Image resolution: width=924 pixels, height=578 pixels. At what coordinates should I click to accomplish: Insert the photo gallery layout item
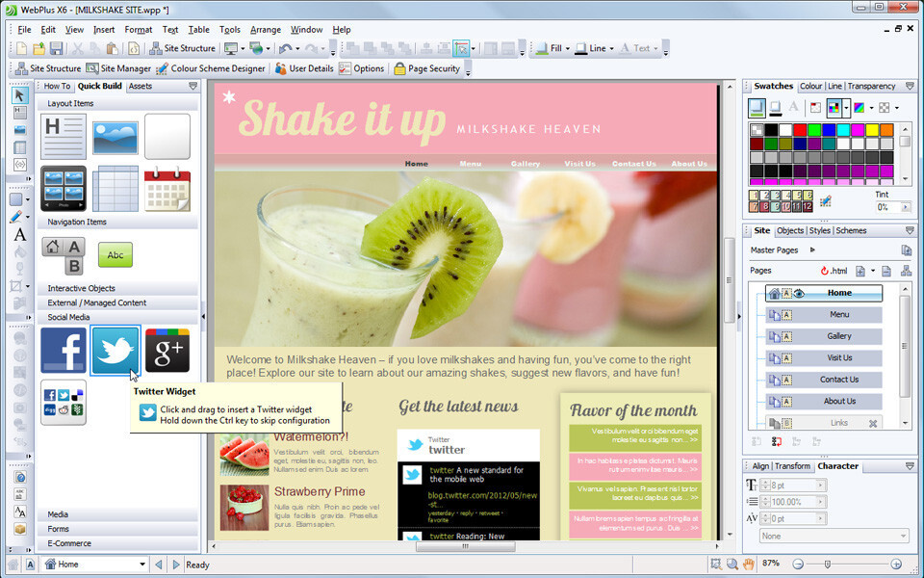coord(64,188)
